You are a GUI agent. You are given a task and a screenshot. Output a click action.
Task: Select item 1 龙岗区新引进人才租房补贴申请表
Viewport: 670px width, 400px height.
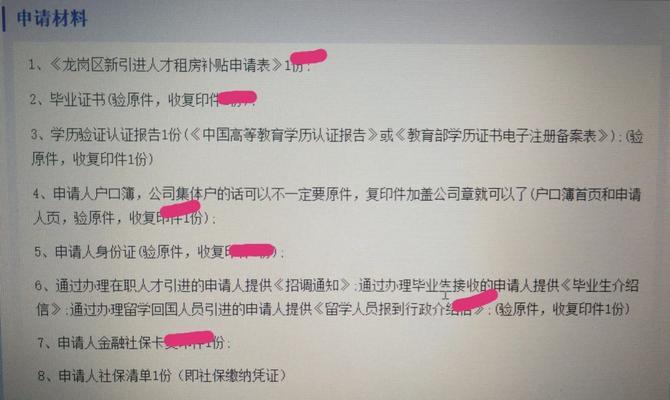pyautogui.click(x=169, y=65)
